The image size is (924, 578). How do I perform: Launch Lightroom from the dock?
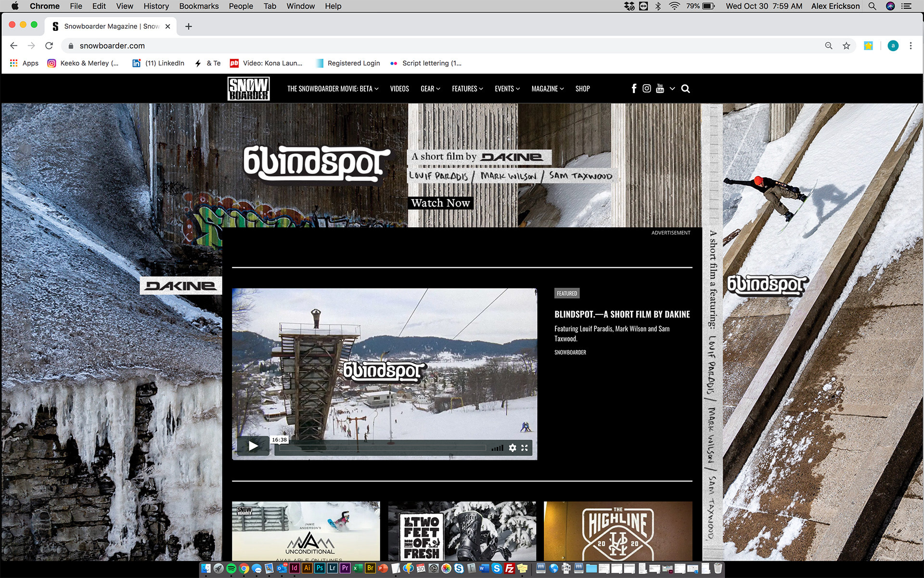click(333, 568)
